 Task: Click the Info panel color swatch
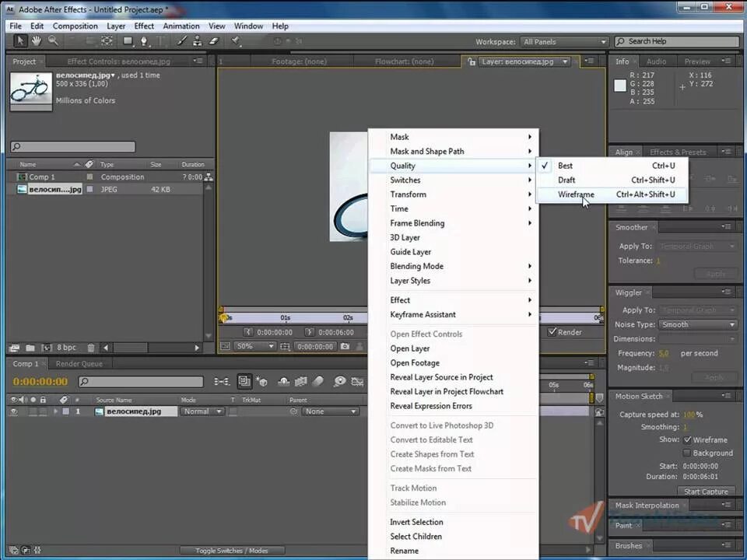click(620, 86)
